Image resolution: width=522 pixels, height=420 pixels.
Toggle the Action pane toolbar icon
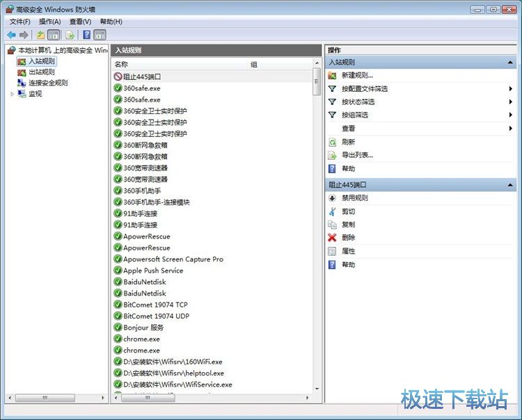click(100, 35)
